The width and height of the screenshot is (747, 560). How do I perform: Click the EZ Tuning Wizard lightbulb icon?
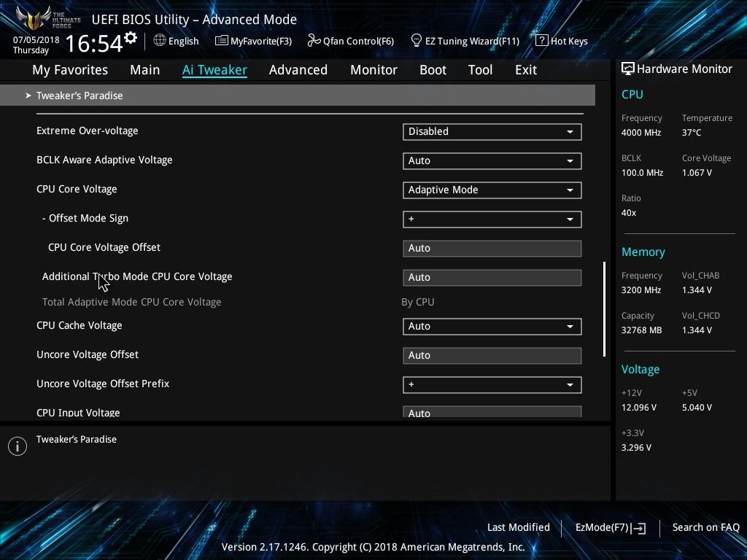pyautogui.click(x=416, y=41)
